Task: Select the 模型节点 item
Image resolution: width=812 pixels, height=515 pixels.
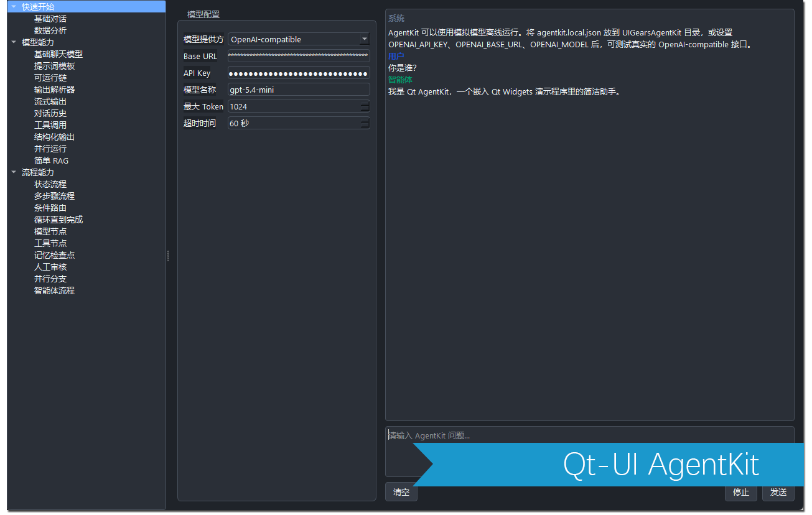Action: point(50,231)
